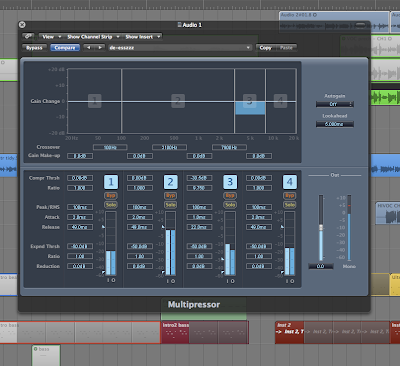
Task: Go to previous preset arrow
Action: pos(89,48)
